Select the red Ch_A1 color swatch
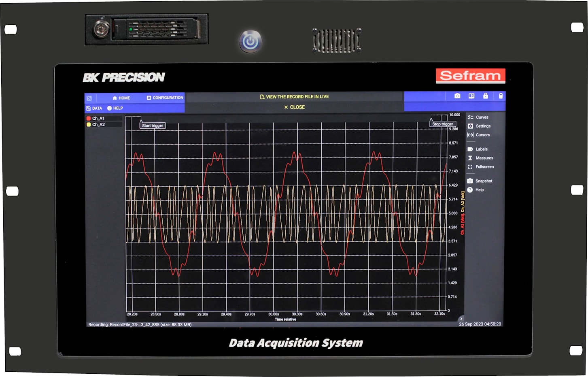 pos(89,119)
